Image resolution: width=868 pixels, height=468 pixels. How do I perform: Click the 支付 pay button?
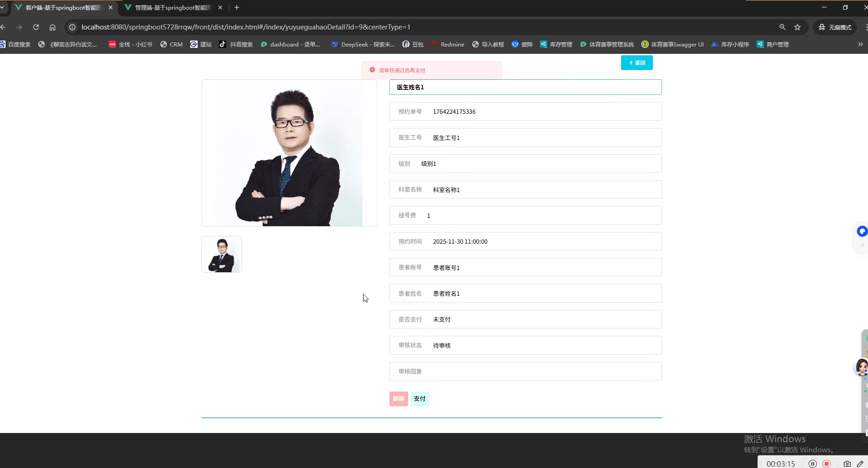point(419,399)
